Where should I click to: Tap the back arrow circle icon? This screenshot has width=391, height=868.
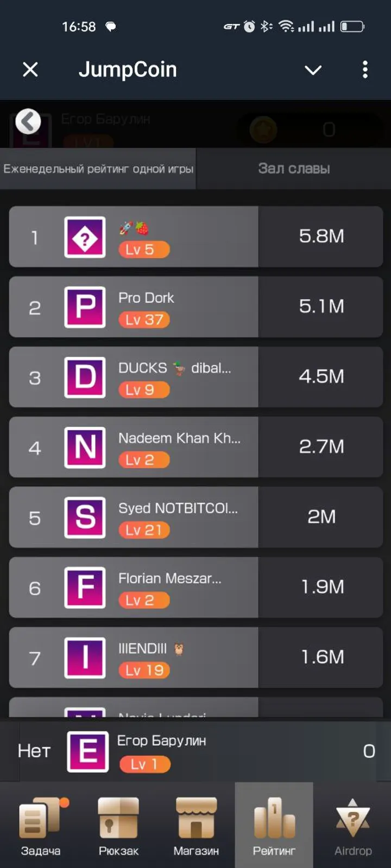[x=28, y=122]
